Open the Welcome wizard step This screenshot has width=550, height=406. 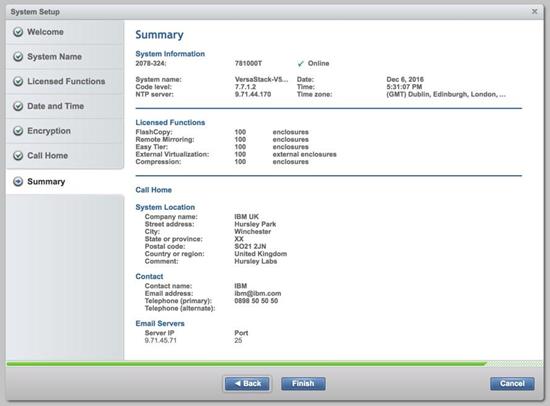65,32
